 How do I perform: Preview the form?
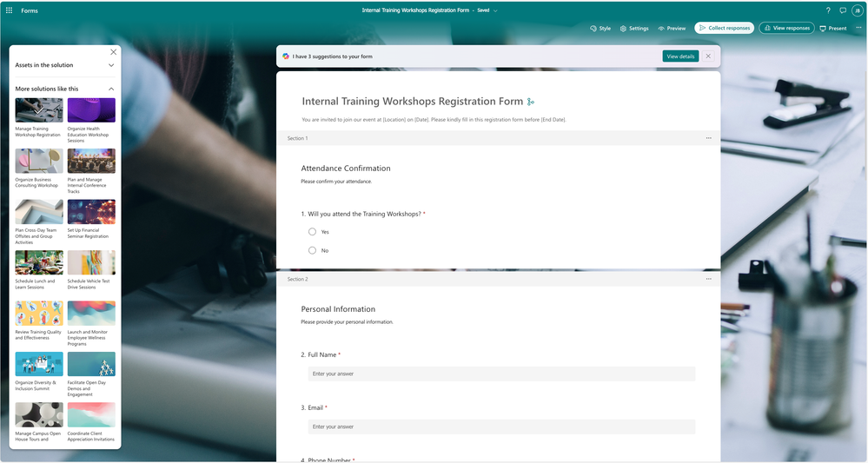tap(672, 28)
